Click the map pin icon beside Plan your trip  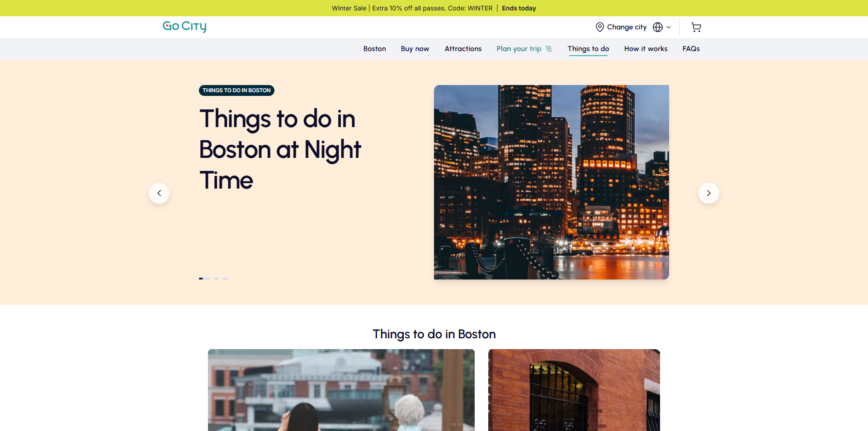(x=548, y=48)
